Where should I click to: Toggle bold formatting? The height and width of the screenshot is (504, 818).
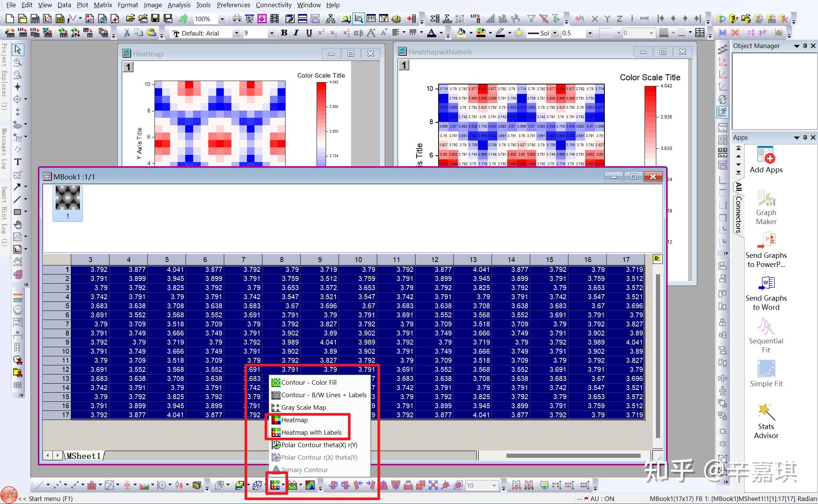(x=284, y=33)
